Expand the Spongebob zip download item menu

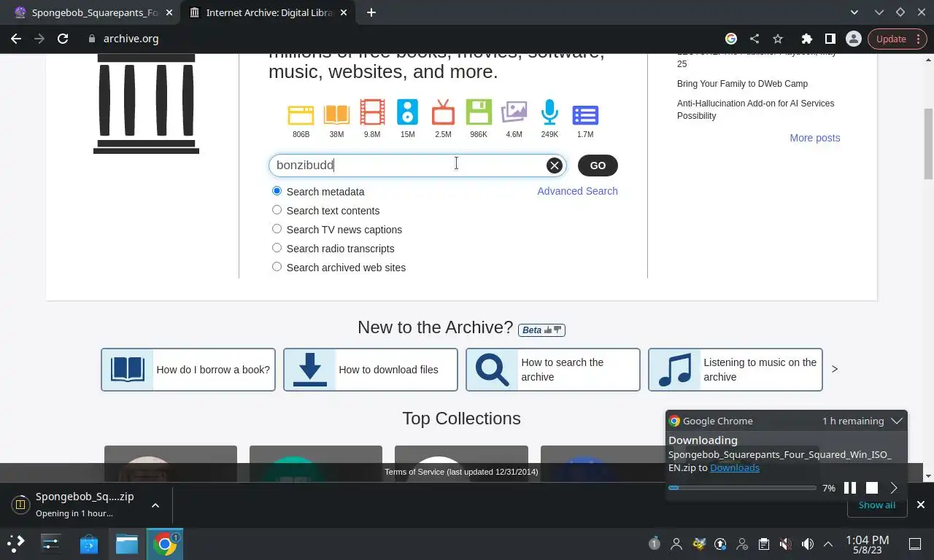click(x=155, y=505)
